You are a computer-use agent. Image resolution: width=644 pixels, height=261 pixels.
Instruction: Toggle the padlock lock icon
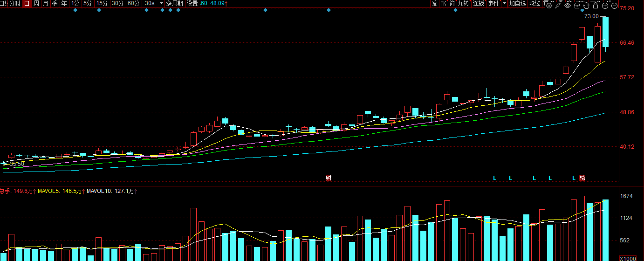(x=596, y=6)
